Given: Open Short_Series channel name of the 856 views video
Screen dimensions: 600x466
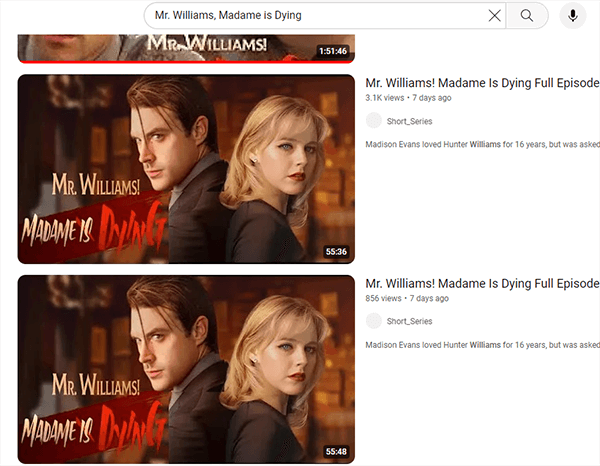Looking at the screenshot, I should coord(409,321).
